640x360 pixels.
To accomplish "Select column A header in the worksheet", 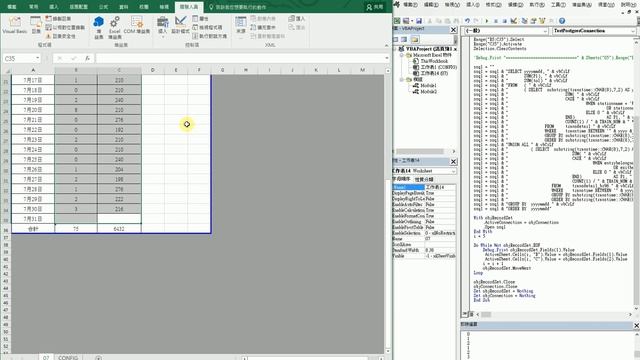I will click(33, 70).
